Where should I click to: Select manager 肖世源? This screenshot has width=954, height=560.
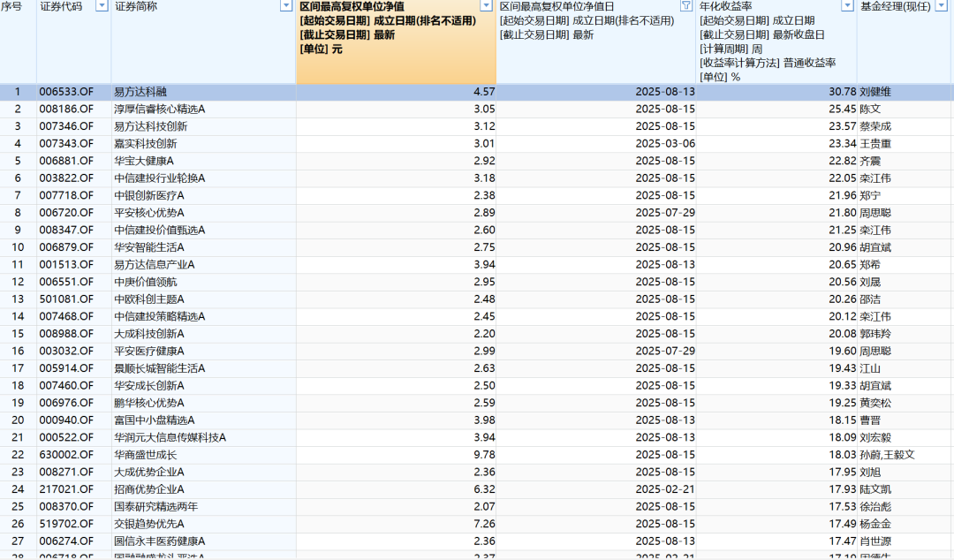(874, 541)
